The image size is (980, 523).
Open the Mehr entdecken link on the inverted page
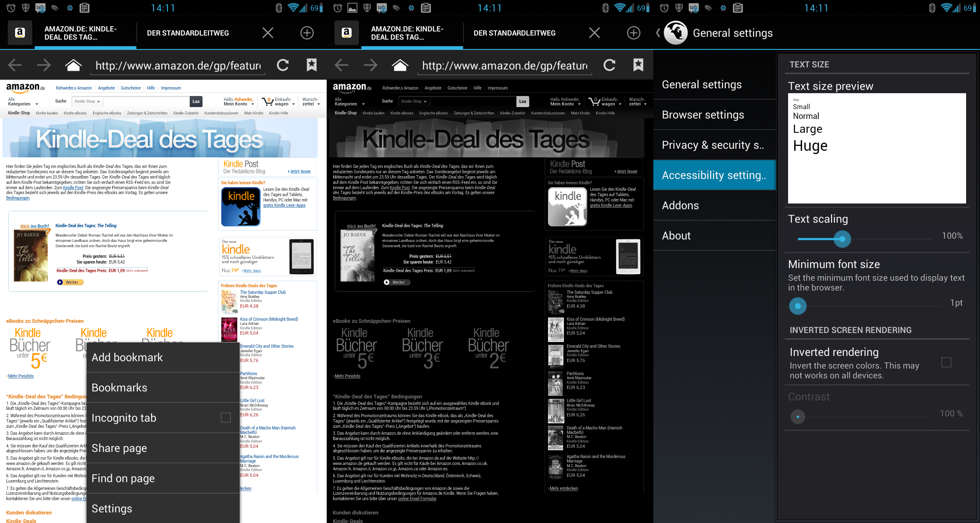(563, 489)
